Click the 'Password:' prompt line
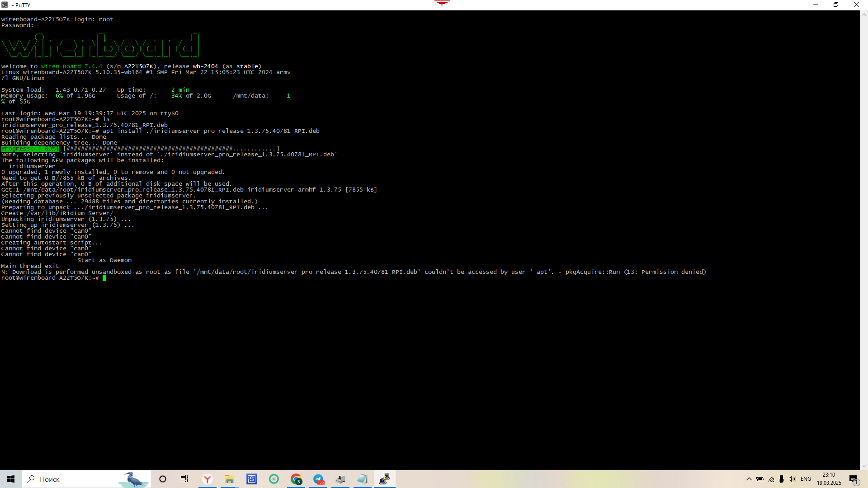Image resolution: width=868 pixels, height=488 pixels. (x=17, y=25)
